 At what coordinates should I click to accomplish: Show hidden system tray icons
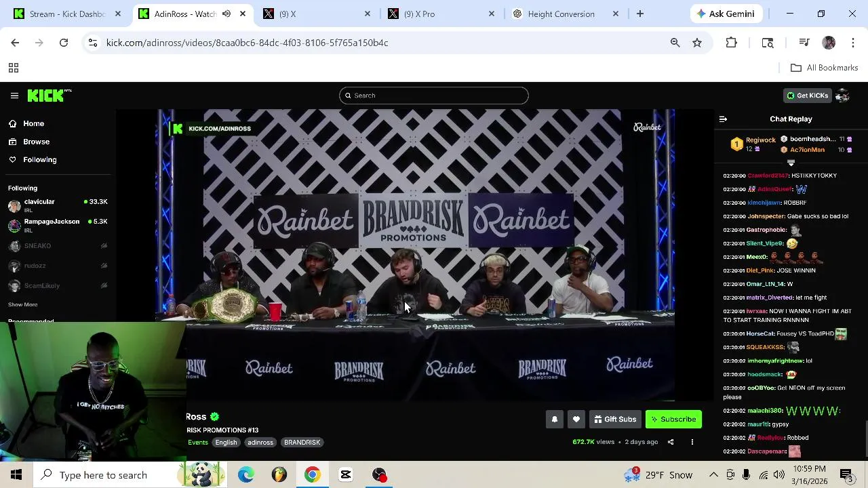click(713, 475)
